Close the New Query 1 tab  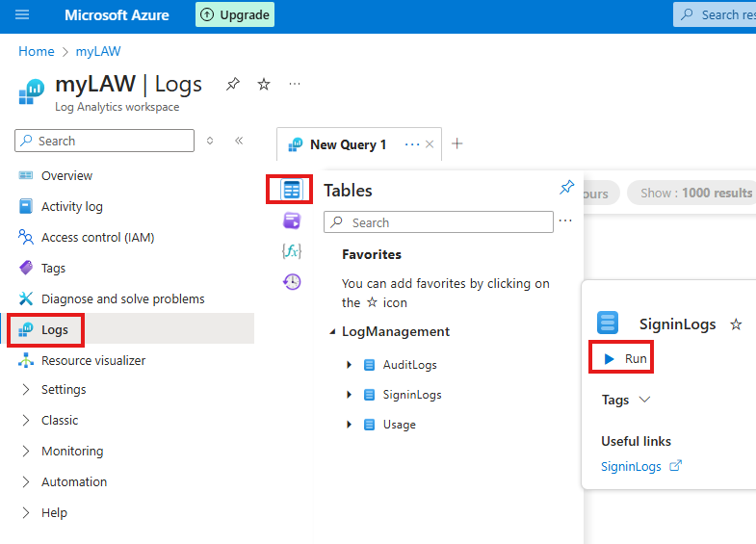[430, 144]
